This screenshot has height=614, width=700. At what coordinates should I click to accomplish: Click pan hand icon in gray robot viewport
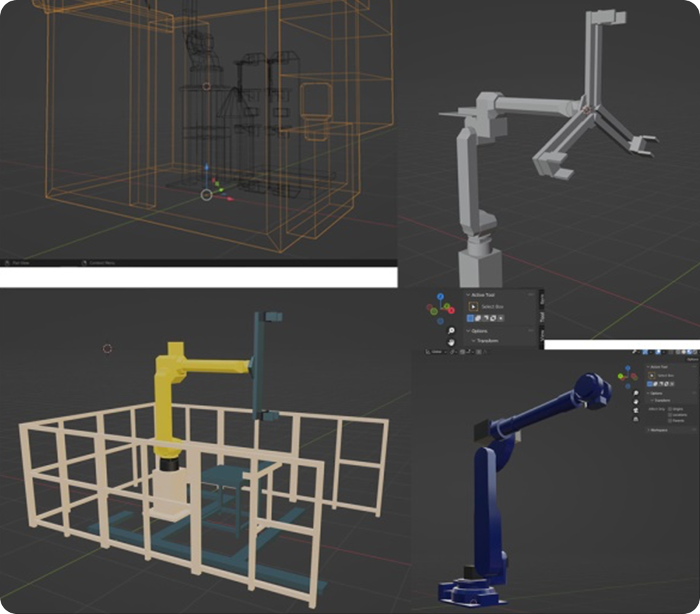coord(452,342)
